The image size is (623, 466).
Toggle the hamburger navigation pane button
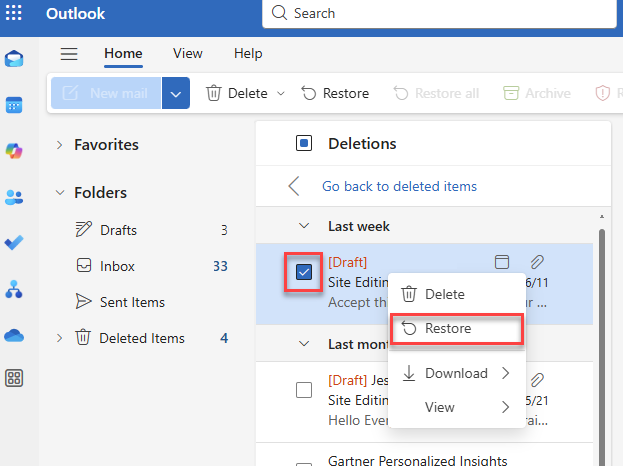(x=69, y=54)
